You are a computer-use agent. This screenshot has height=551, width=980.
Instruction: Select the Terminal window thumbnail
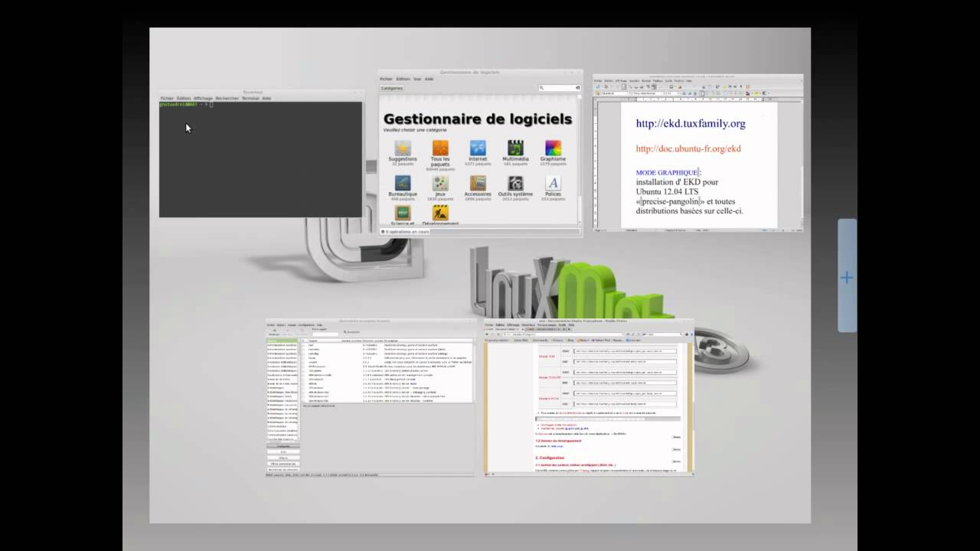tap(260, 154)
